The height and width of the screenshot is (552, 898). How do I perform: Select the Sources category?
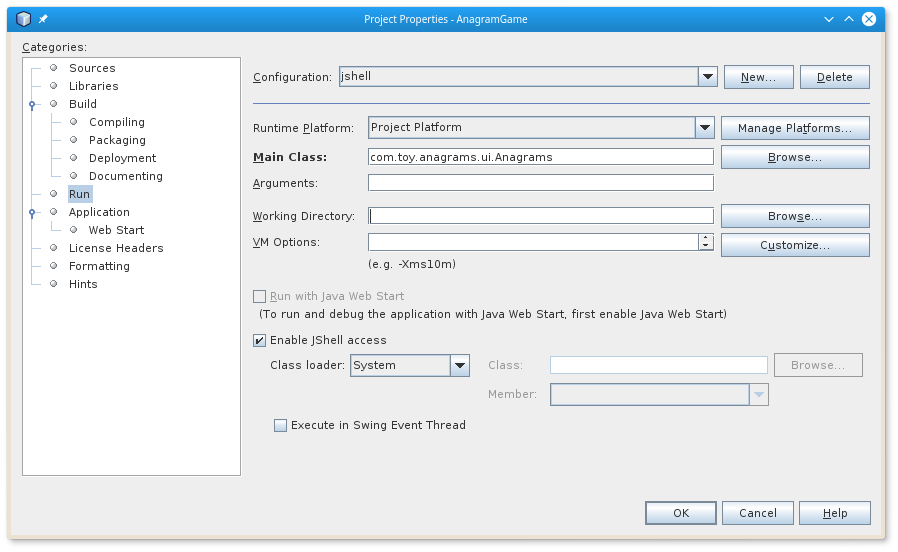pyautogui.click(x=92, y=68)
